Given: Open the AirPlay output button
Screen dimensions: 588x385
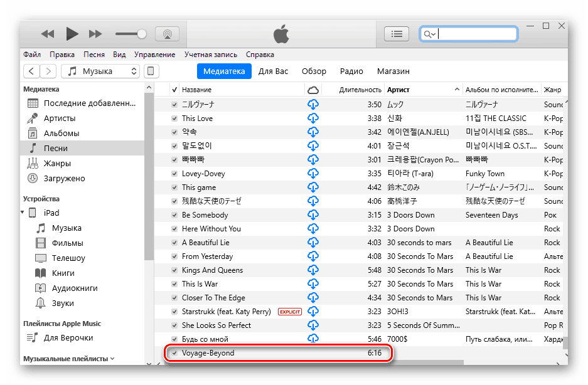Looking at the screenshot, I should [x=168, y=34].
